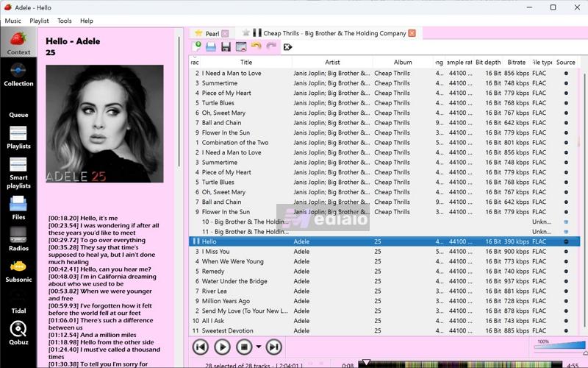Click the Hello - Adele title heading
Viewport: 588px width, 368px height.
click(73, 41)
